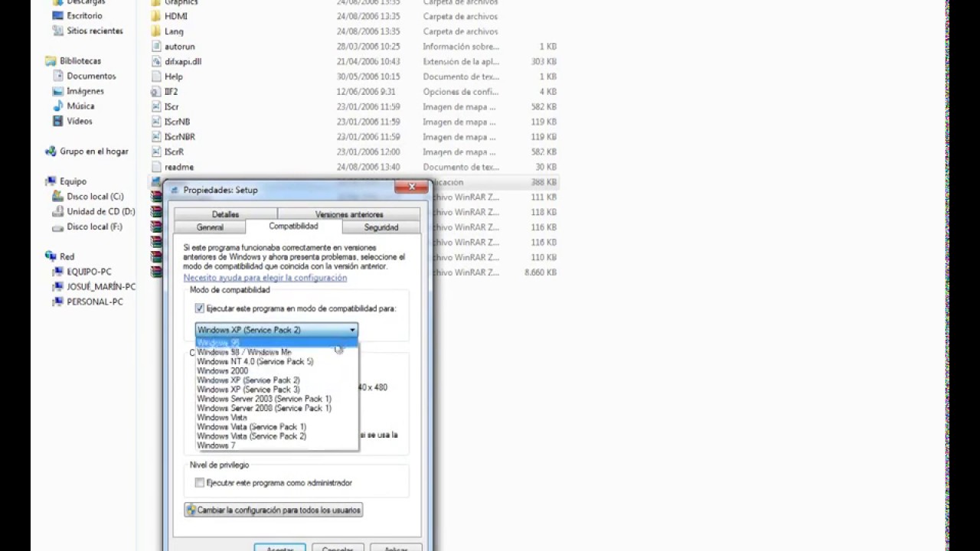Select the JOSUÉ_MARÍN-PC network computer icon
980x551 pixels.
tap(58, 287)
